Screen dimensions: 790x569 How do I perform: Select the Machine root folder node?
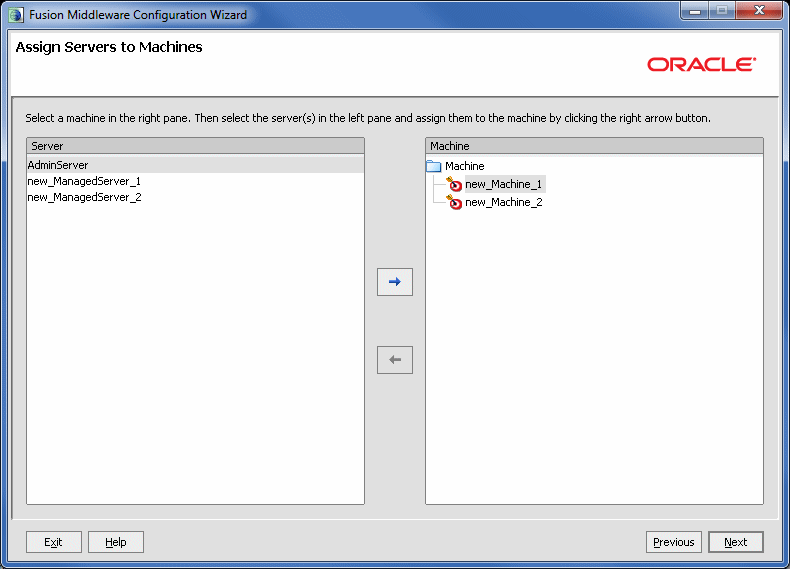465,166
